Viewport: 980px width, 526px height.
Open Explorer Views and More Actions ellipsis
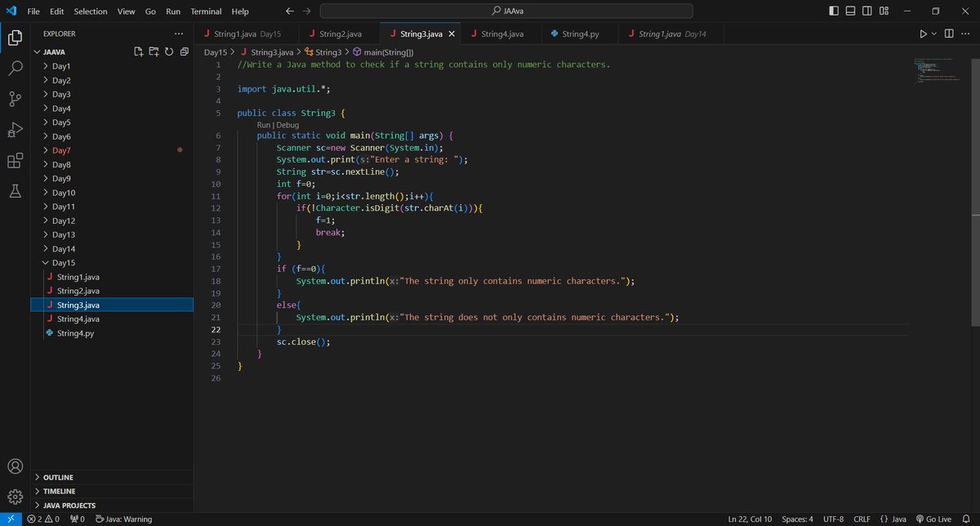[179, 33]
